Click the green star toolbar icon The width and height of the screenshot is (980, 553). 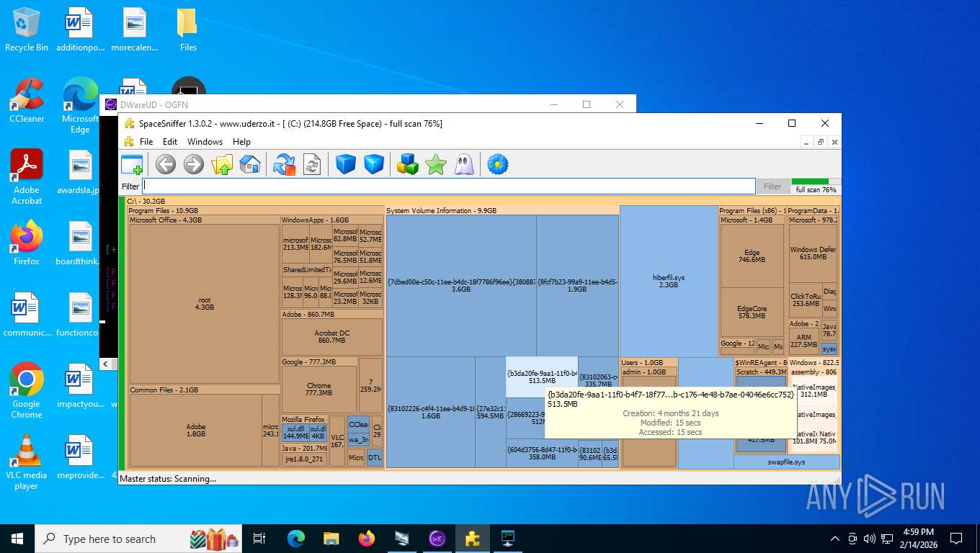(x=436, y=164)
